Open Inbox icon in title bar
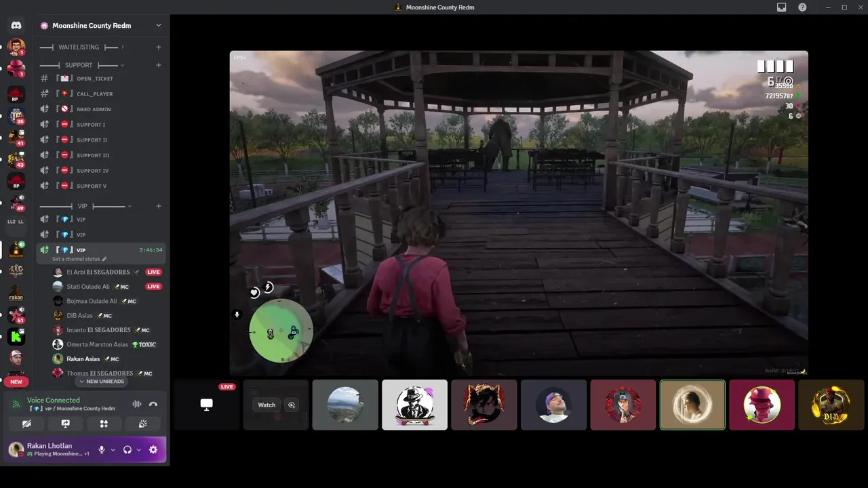 tap(782, 7)
